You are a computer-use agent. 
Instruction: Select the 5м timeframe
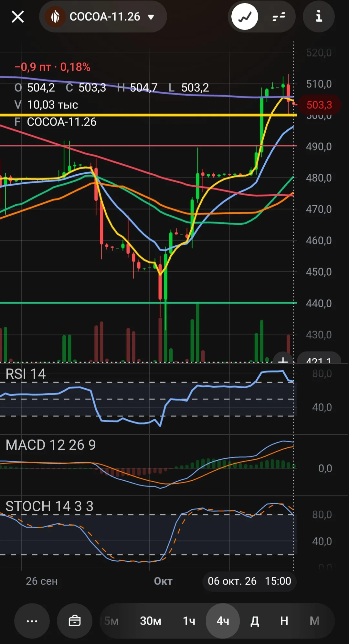pyautogui.click(x=111, y=621)
